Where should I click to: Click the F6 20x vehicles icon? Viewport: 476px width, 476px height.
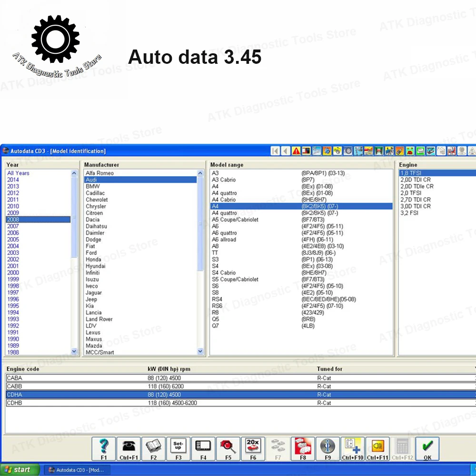[253, 449]
